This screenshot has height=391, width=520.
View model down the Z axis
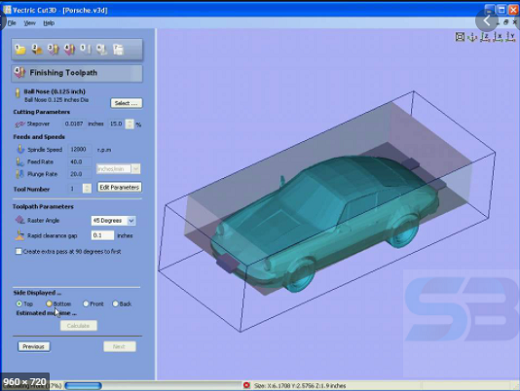coord(485,37)
